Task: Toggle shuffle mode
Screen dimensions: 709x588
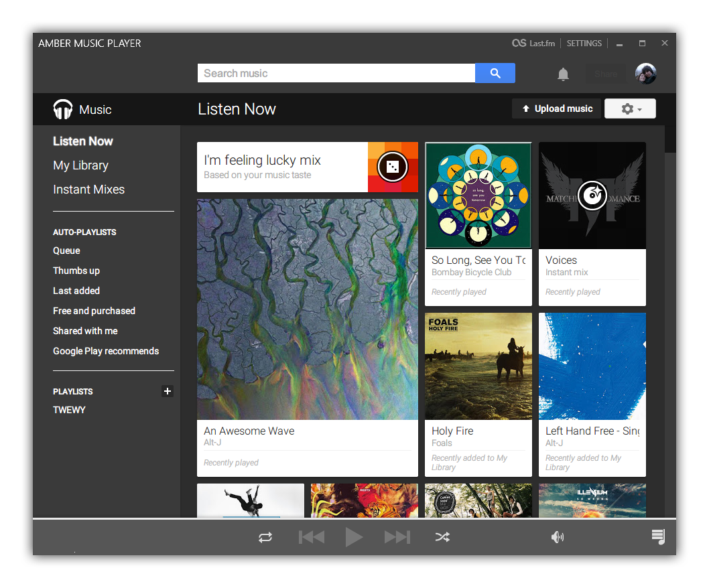Action: tap(442, 537)
